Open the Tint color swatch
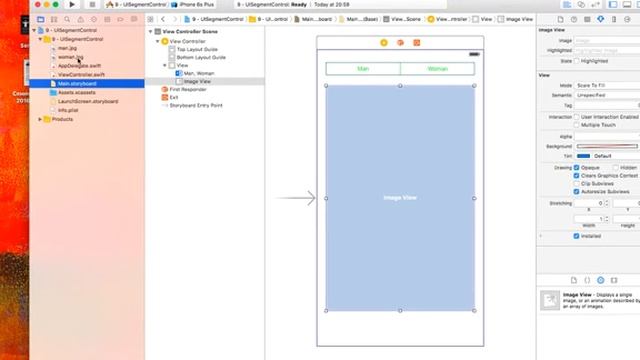This screenshot has height=360, width=640. 583,156
